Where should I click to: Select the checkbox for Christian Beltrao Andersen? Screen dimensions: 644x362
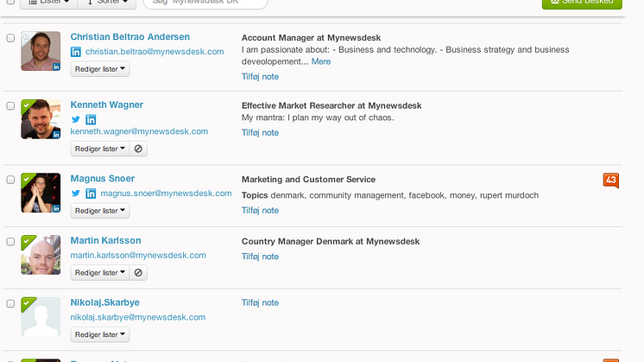(x=10, y=38)
